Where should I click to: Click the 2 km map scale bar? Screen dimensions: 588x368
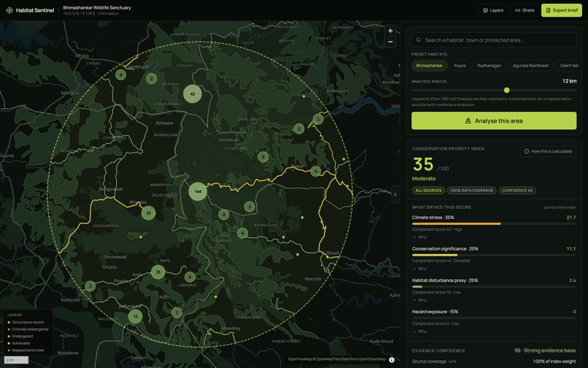click(x=16, y=360)
